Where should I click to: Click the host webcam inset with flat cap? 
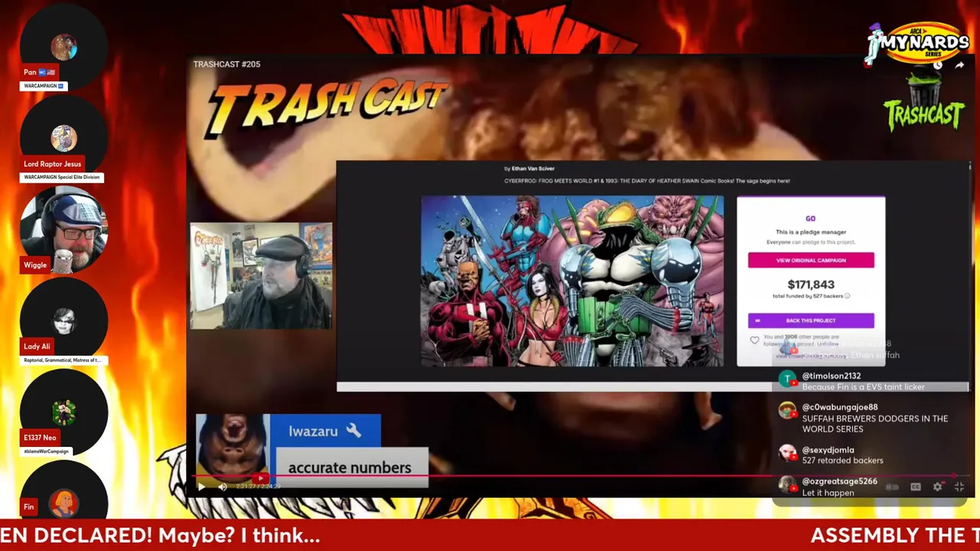point(261,276)
